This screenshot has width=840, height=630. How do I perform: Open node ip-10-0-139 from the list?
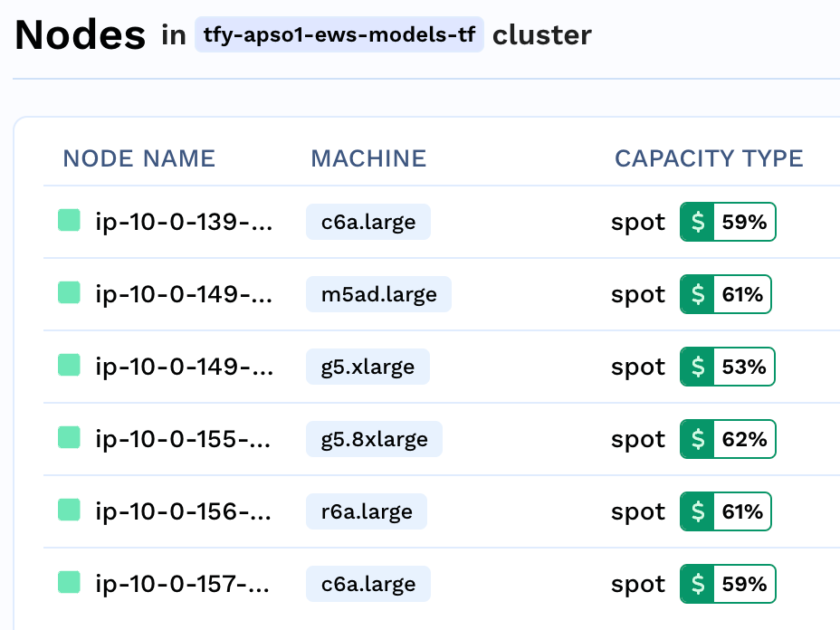click(183, 223)
